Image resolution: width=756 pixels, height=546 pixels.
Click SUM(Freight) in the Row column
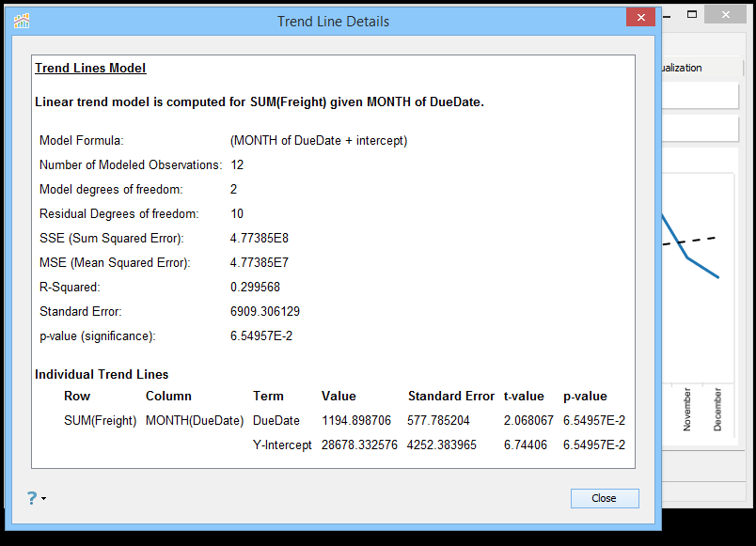click(x=101, y=421)
